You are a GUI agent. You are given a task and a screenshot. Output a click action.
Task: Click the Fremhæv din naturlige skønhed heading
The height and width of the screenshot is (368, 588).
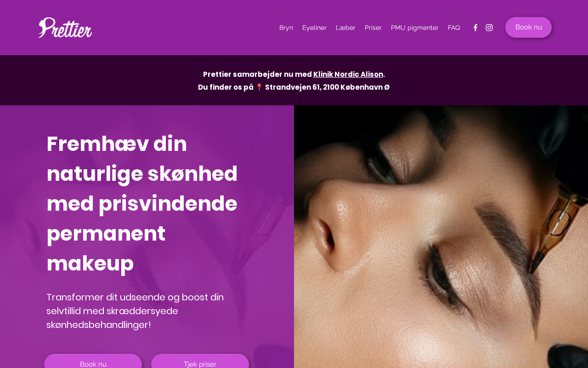pyautogui.click(x=142, y=203)
